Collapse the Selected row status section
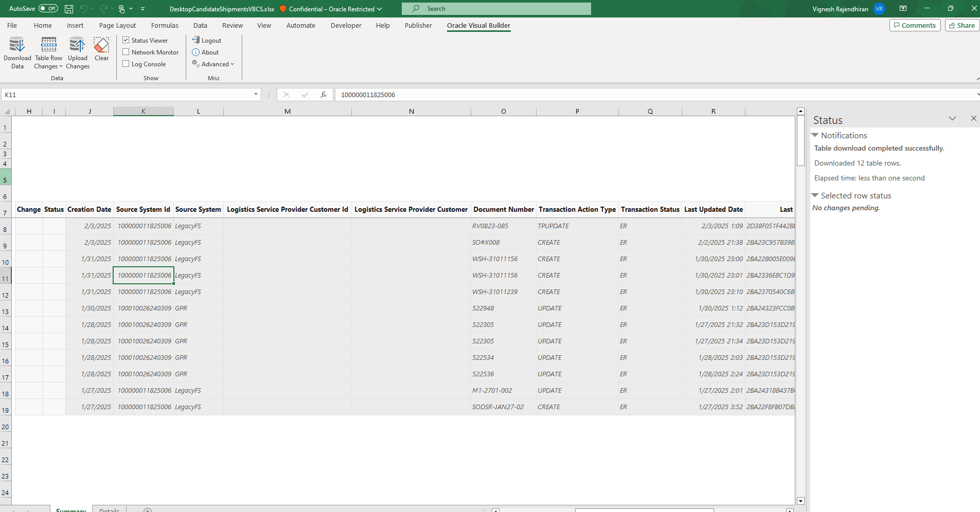 coord(815,195)
